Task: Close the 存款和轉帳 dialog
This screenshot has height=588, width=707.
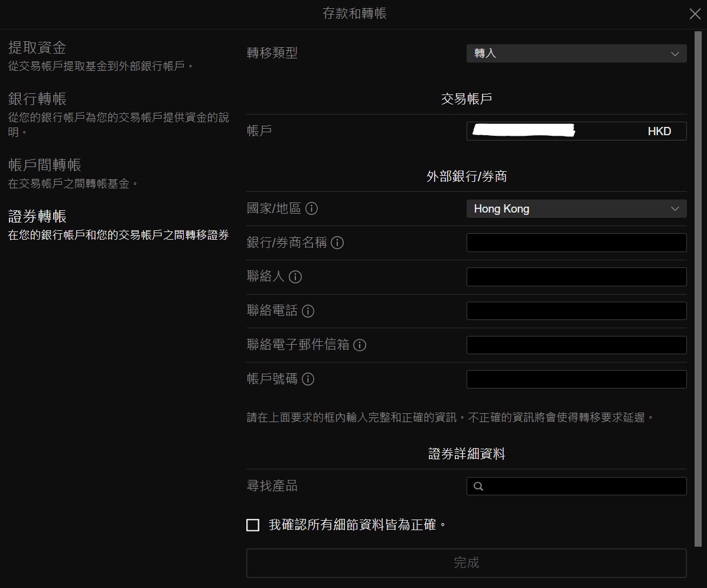Action: [695, 14]
